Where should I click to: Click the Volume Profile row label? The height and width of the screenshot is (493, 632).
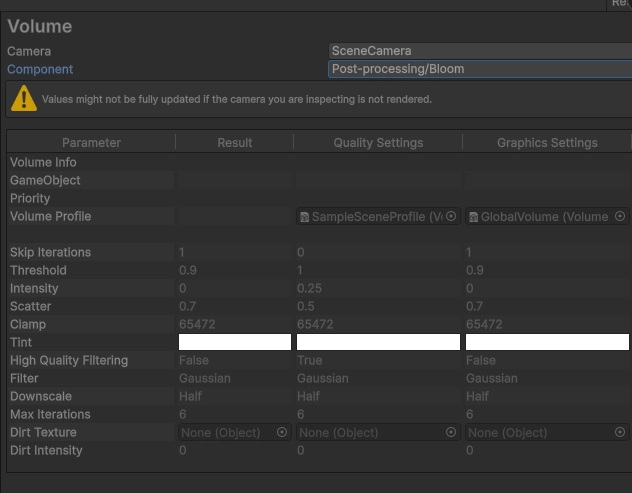click(50, 216)
